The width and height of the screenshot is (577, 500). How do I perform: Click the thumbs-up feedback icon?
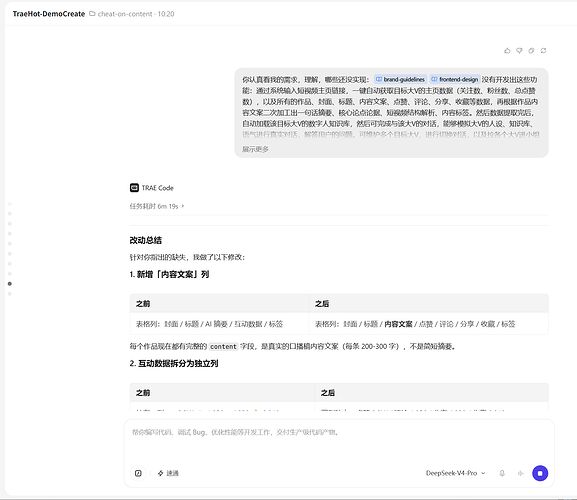pos(507,51)
